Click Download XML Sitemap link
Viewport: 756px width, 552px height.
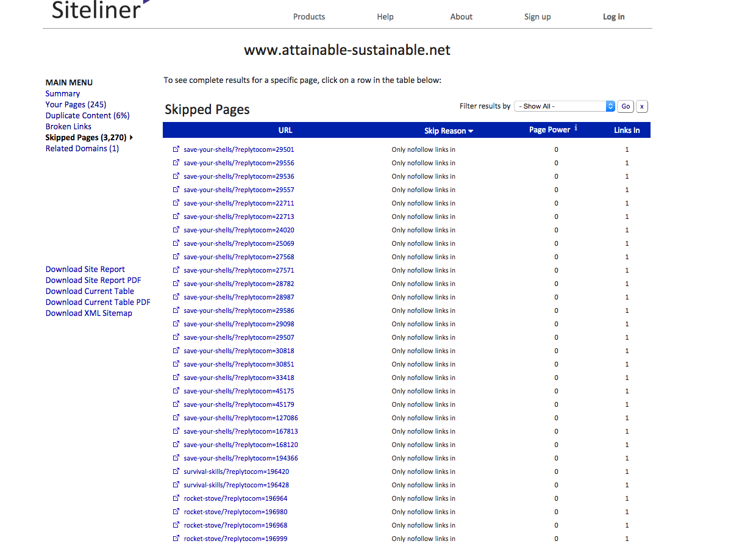pyautogui.click(x=88, y=313)
